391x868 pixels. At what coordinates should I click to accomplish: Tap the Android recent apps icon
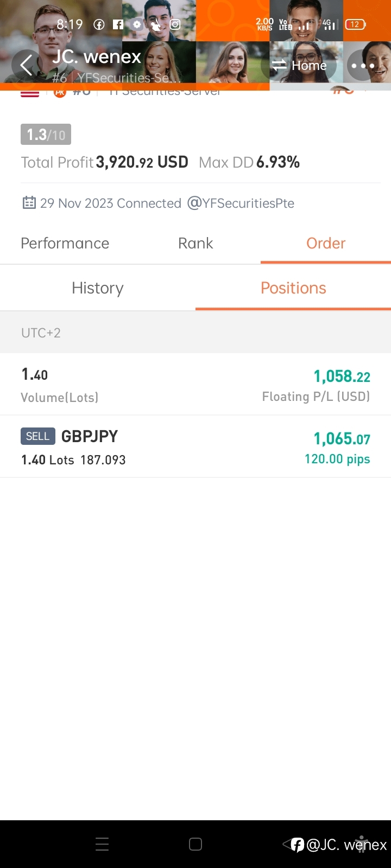(x=102, y=844)
